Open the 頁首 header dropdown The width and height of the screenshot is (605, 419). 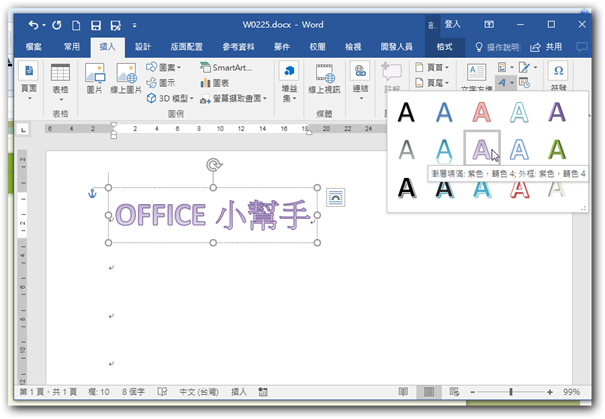point(432,68)
